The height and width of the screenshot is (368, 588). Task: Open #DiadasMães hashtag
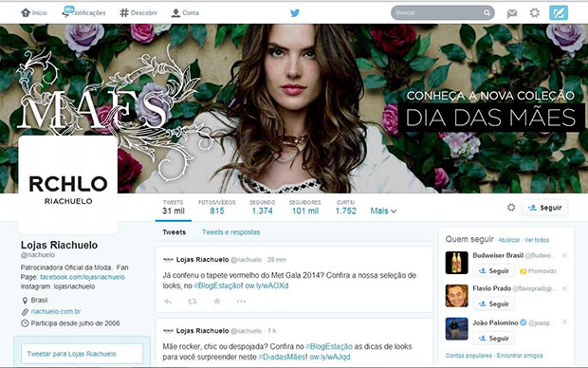282,357
